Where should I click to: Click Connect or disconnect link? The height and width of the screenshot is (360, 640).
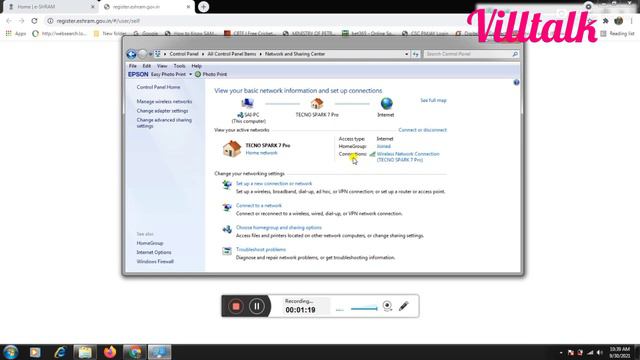coord(422,130)
